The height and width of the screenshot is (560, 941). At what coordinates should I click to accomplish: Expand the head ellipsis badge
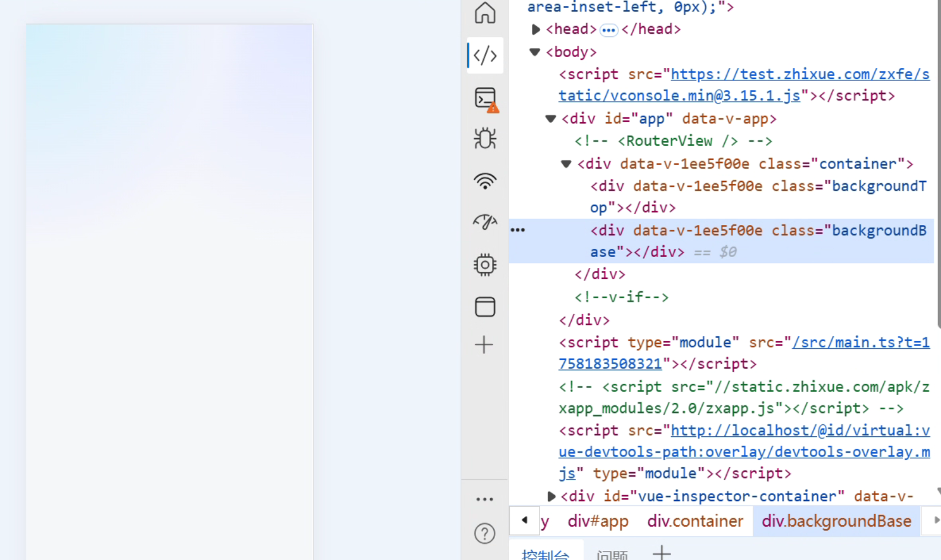pos(609,30)
